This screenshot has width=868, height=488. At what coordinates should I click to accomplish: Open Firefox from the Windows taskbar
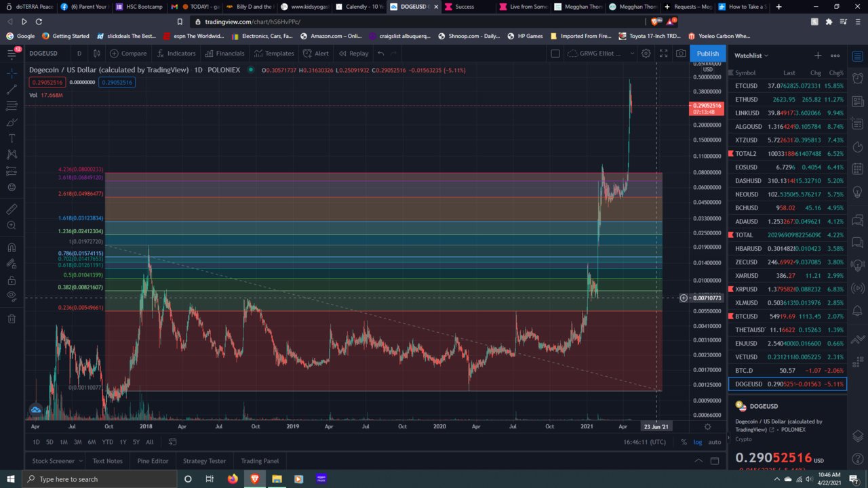tap(233, 479)
